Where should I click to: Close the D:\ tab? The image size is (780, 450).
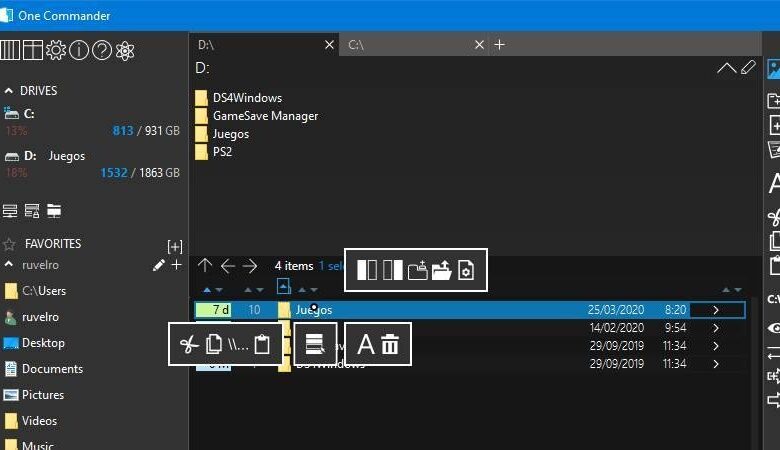(329, 45)
